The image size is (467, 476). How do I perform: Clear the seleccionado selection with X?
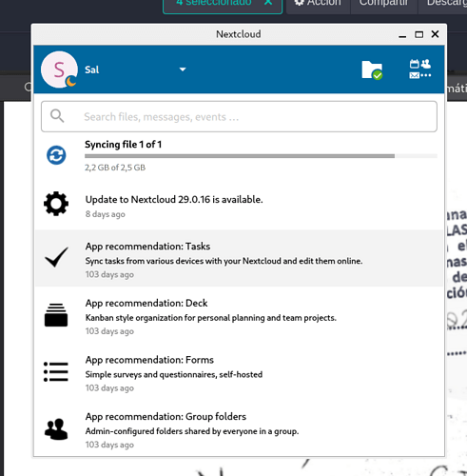pyautogui.click(x=268, y=3)
